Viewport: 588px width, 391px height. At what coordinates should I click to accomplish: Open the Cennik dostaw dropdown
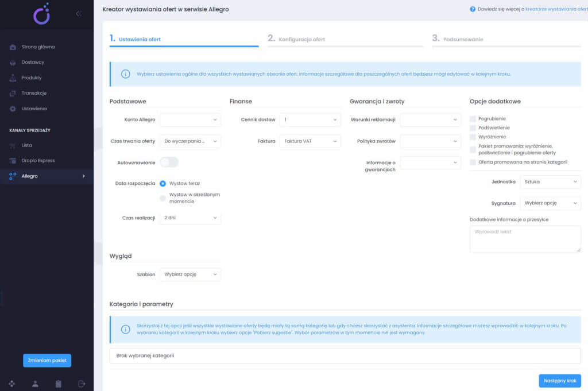pos(310,119)
